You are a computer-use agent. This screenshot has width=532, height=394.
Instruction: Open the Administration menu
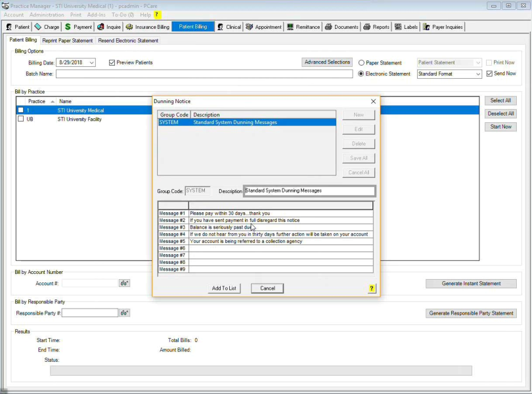click(47, 14)
